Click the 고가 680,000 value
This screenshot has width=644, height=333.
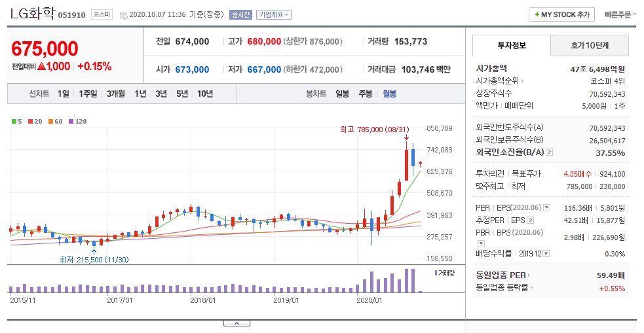(264, 41)
